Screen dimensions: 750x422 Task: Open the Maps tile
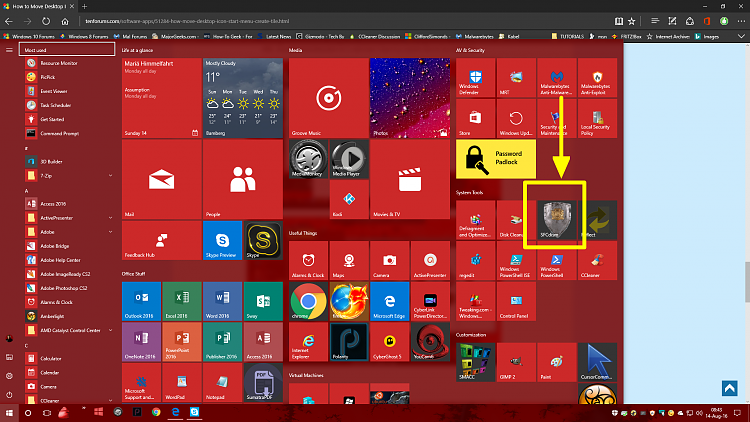(x=349, y=260)
